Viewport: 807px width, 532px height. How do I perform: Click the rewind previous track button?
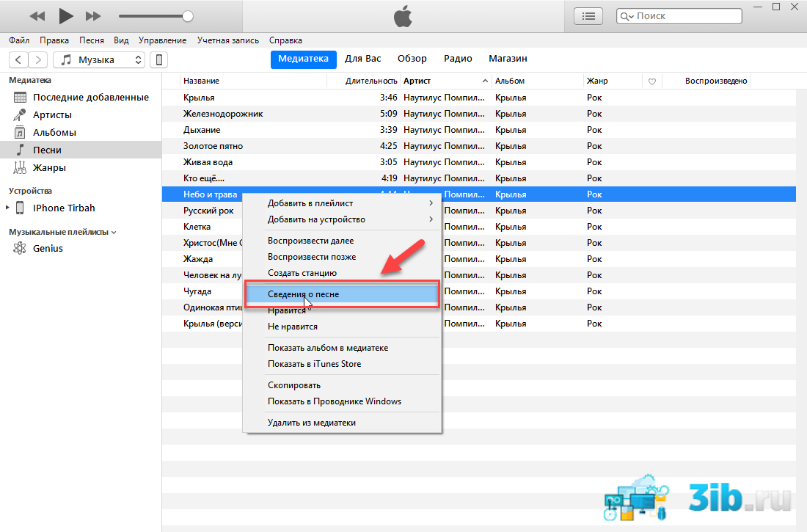click(x=37, y=16)
